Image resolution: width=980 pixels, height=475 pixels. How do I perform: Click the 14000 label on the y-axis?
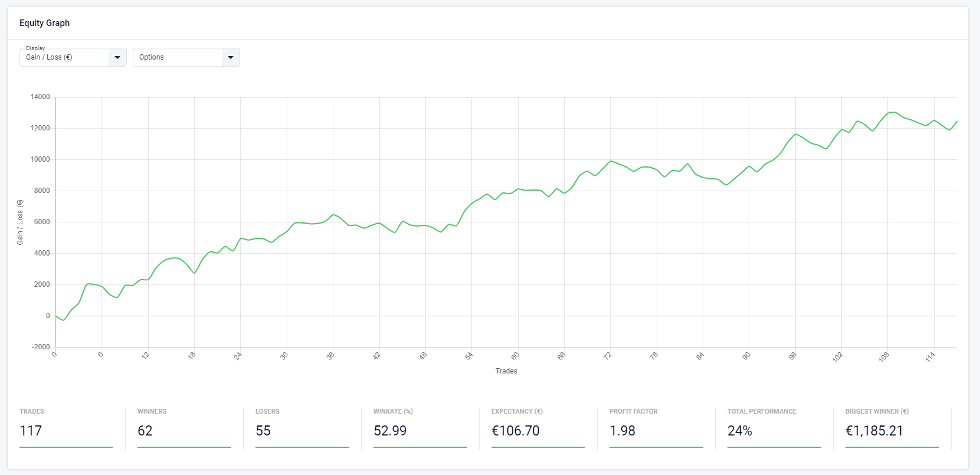[x=40, y=97]
